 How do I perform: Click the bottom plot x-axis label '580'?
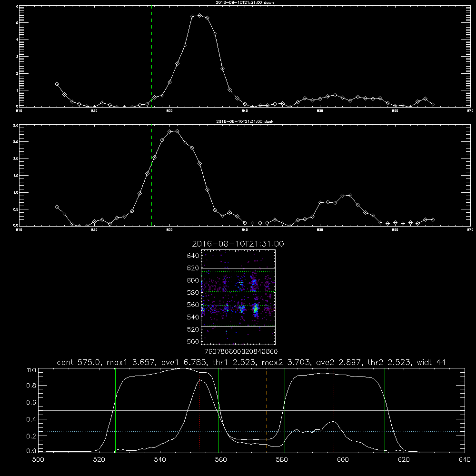(282, 460)
